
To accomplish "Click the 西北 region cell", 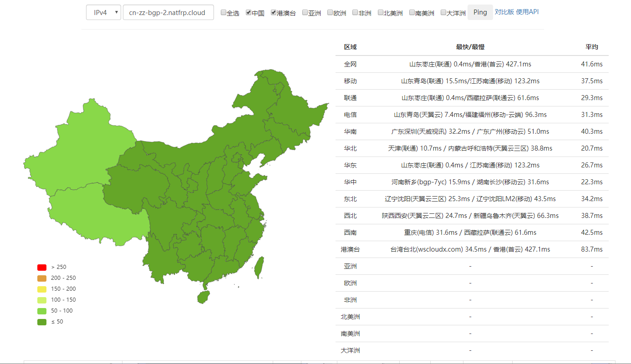I will [x=351, y=216].
